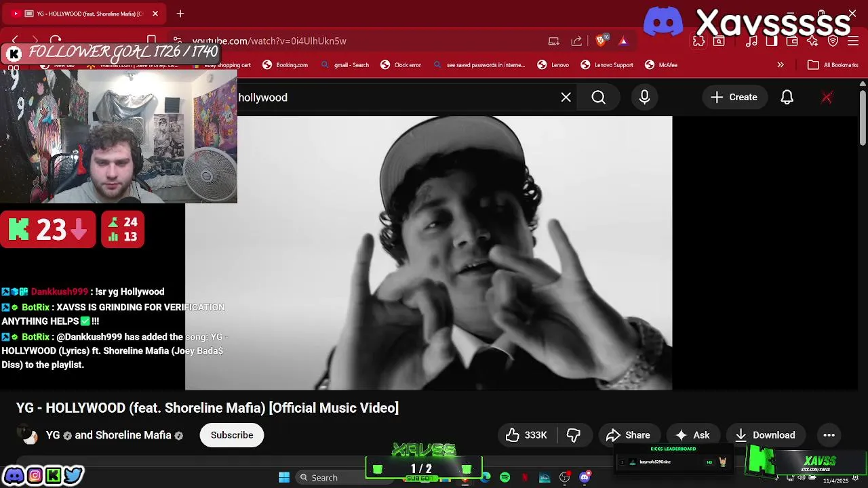Screen dimensions: 868x488
Task: Click the McAfee bookmark
Action: (x=661, y=65)
